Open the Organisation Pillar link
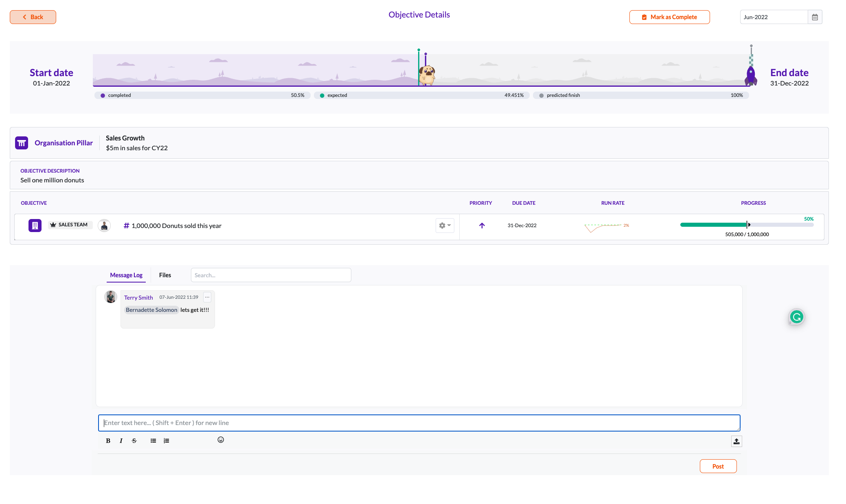This screenshot has height=504, width=846. point(64,143)
